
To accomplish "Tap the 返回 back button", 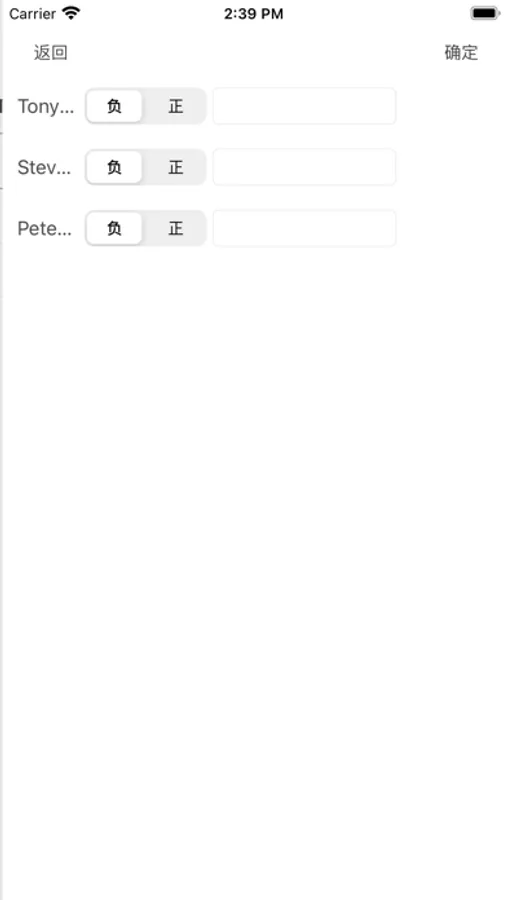I will pyautogui.click(x=51, y=53).
